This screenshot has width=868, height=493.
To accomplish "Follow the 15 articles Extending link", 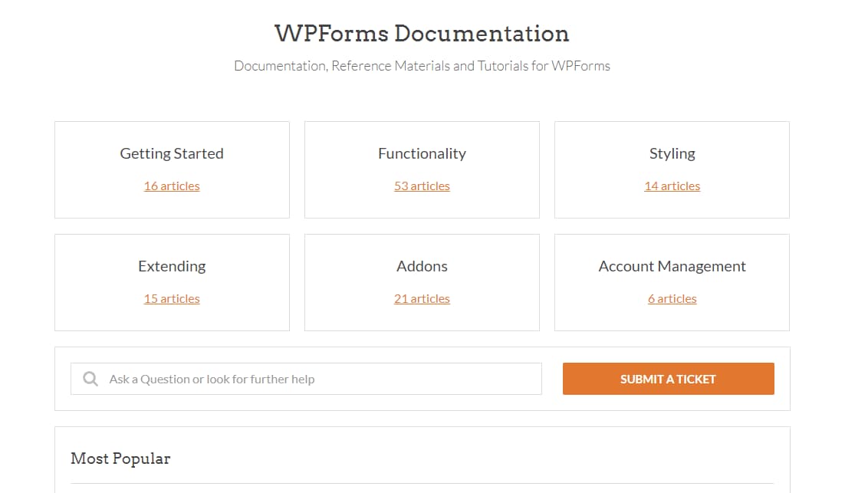I will pos(172,298).
